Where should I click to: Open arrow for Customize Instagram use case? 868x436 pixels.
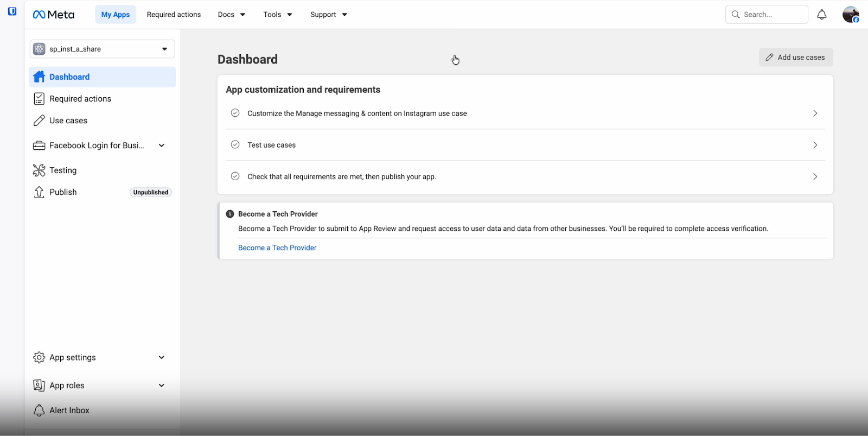(x=815, y=113)
